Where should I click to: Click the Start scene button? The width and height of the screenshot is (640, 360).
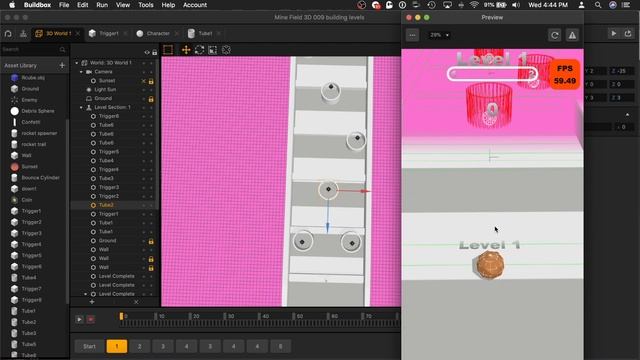pyautogui.click(x=89, y=346)
